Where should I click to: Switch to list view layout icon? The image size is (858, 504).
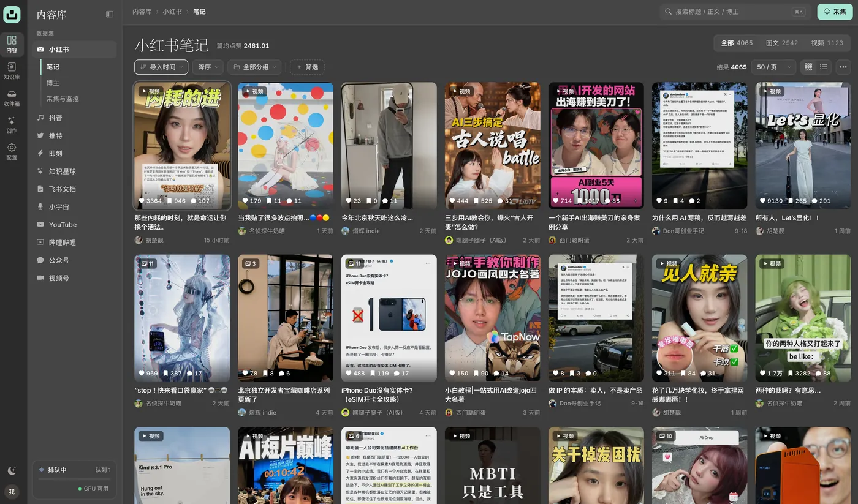(824, 67)
